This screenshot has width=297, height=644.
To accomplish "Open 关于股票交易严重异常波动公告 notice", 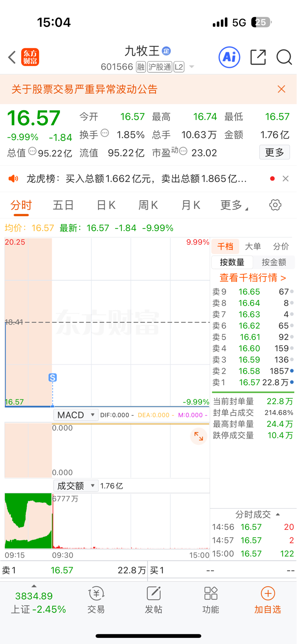I will click(x=85, y=89).
